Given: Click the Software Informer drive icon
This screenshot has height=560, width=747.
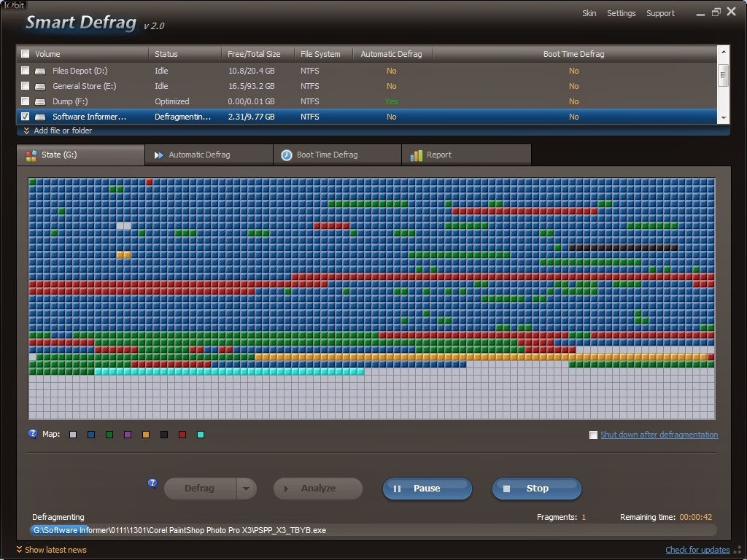Looking at the screenshot, I should coord(41,117).
